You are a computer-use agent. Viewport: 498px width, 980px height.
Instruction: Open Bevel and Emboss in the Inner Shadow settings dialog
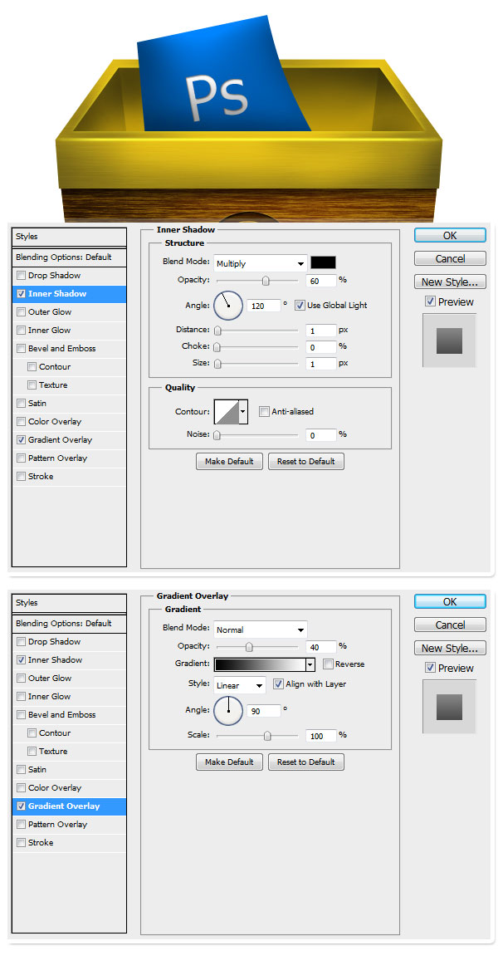tap(62, 349)
